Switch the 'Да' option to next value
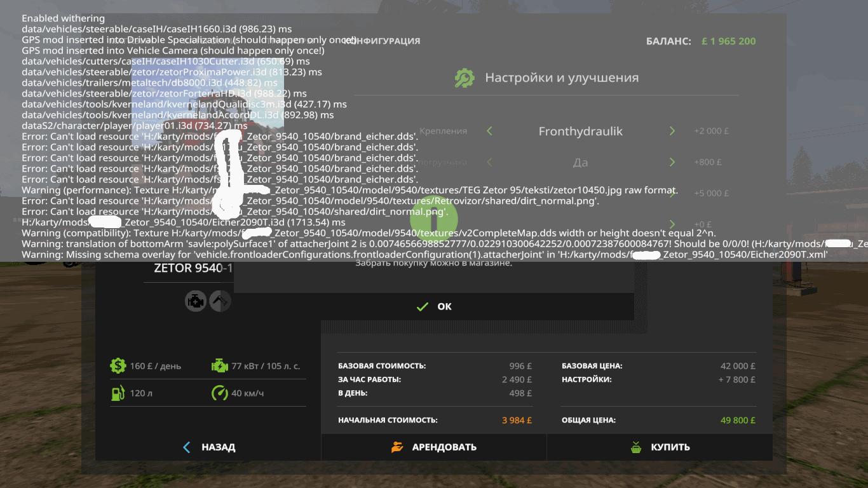 click(x=672, y=162)
